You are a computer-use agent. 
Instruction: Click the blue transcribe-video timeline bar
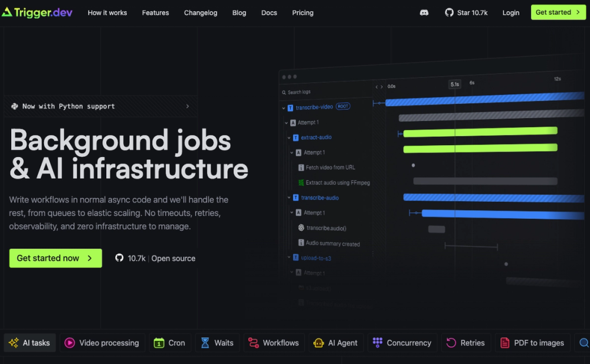pyautogui.click(x=484, y=99)
